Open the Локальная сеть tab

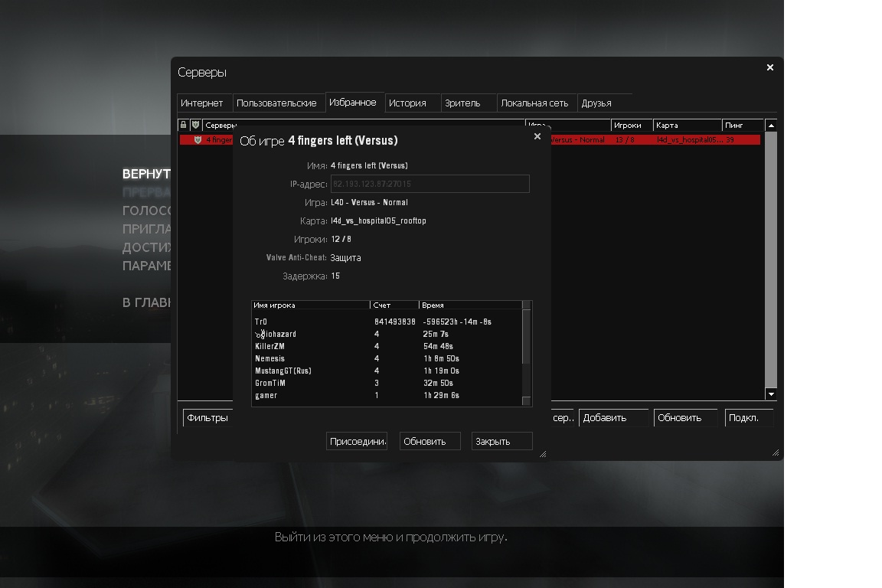click(x=535, y=103)
